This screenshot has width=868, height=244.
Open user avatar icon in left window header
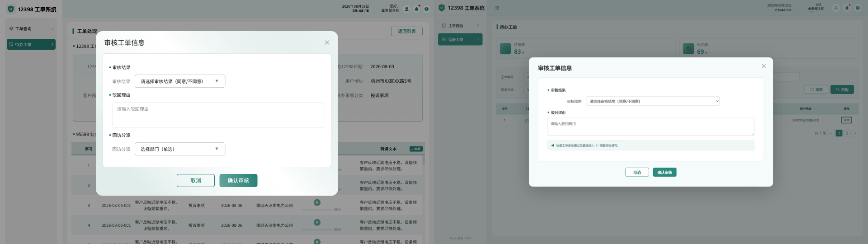tap(406, 9)
